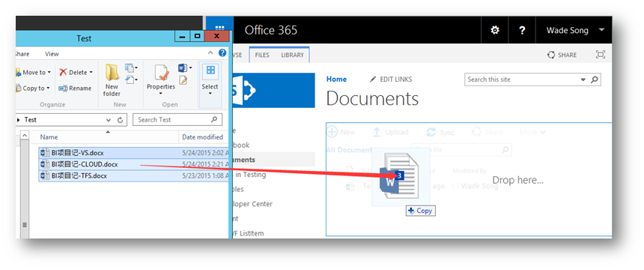Open the Office 365 settings gear
This screenshot has height=270, width=644.
[495, 31]
